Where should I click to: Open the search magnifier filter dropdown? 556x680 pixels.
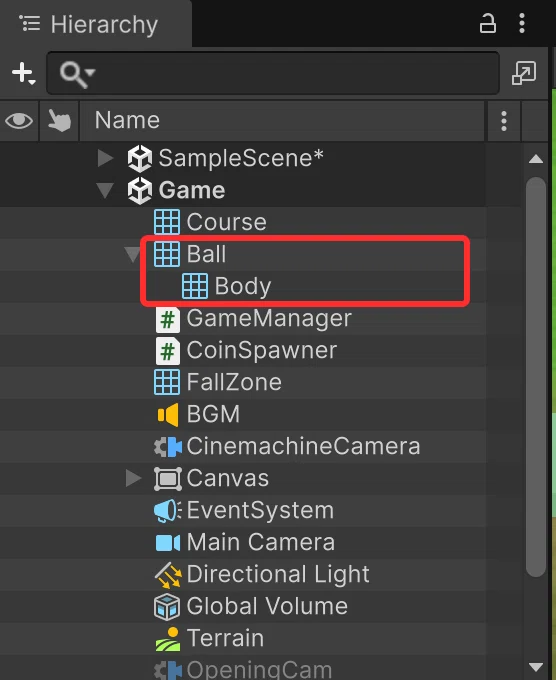pos(78,74)
